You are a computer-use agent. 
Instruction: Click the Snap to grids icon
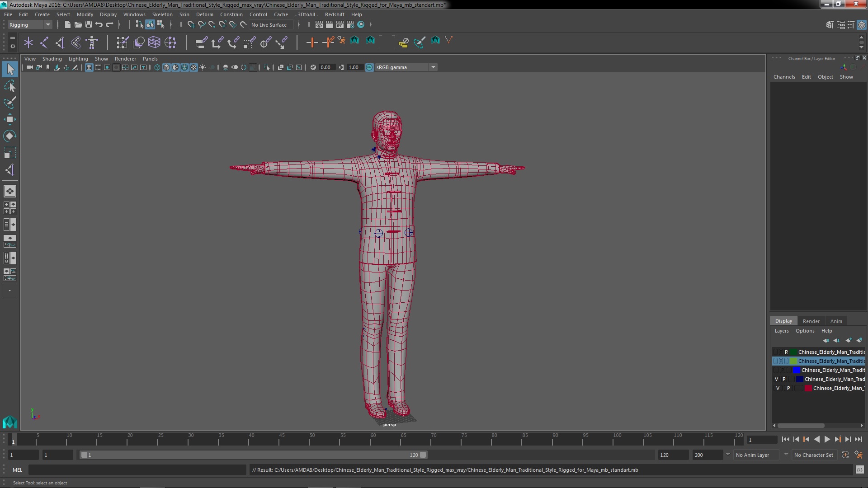pos(191,24)
